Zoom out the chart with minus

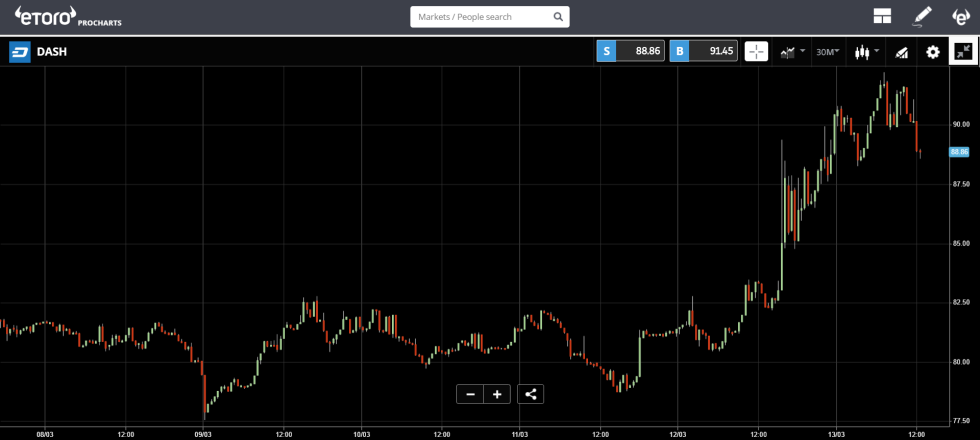point(470,394)
